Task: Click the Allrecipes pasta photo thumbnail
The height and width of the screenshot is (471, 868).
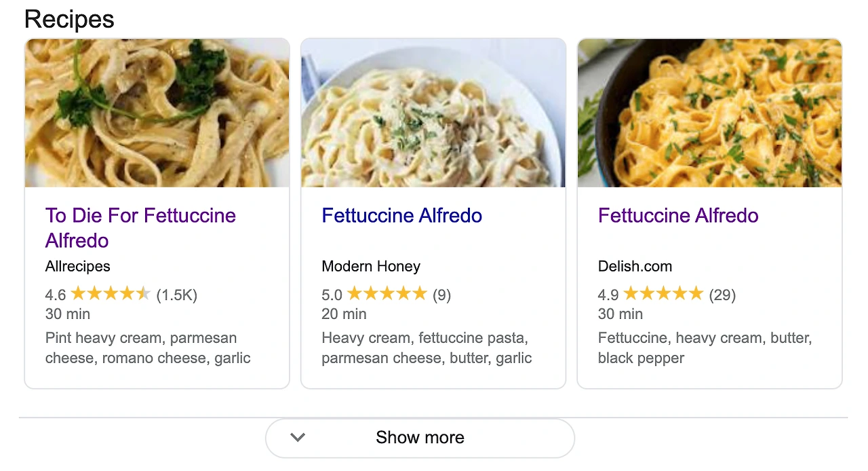Action: (x=157, y=113)
